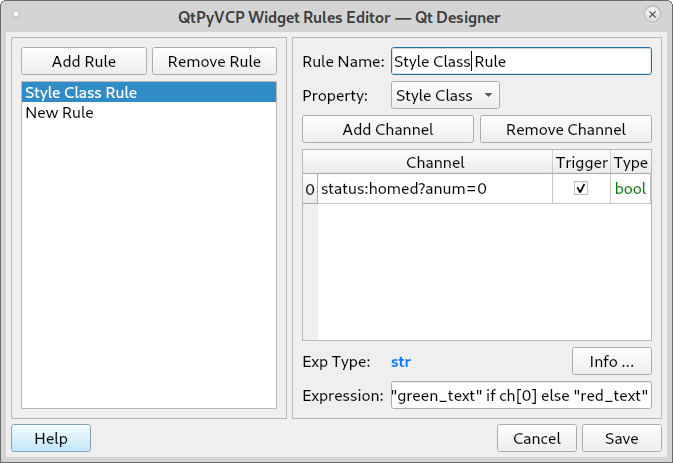Open the Info ... dialog button

612,361
